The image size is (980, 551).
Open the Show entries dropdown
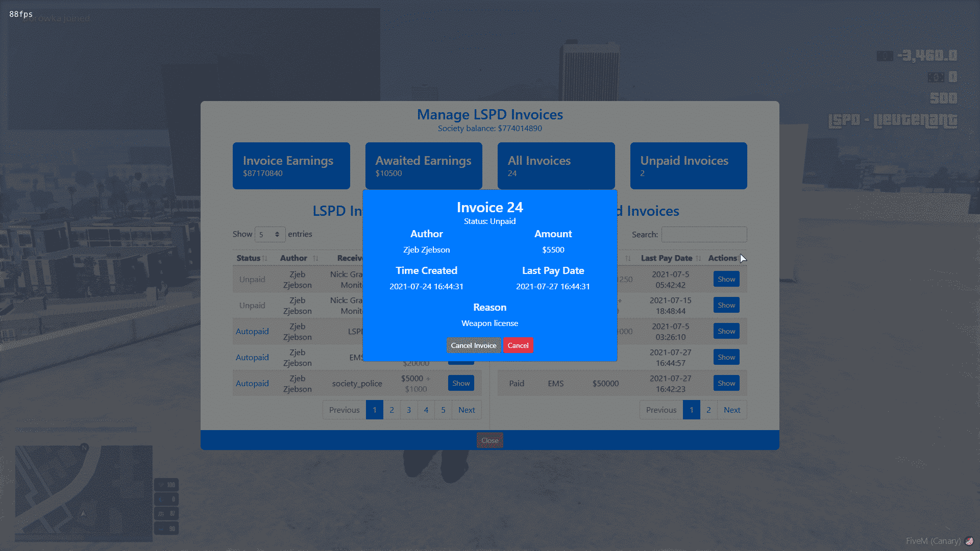tap(269, 234)
